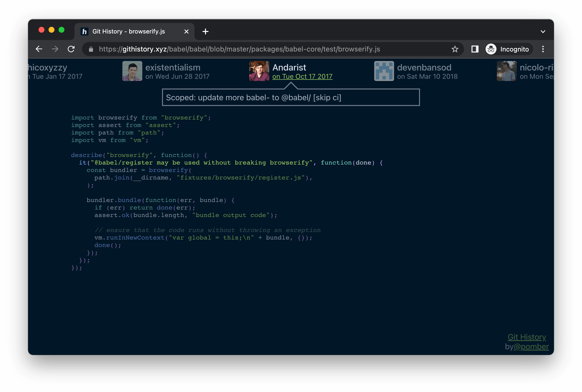Open the Tue Oct 17 2017 commit link
The width and height of the screenshot is (582, 392).
(302, 76)
